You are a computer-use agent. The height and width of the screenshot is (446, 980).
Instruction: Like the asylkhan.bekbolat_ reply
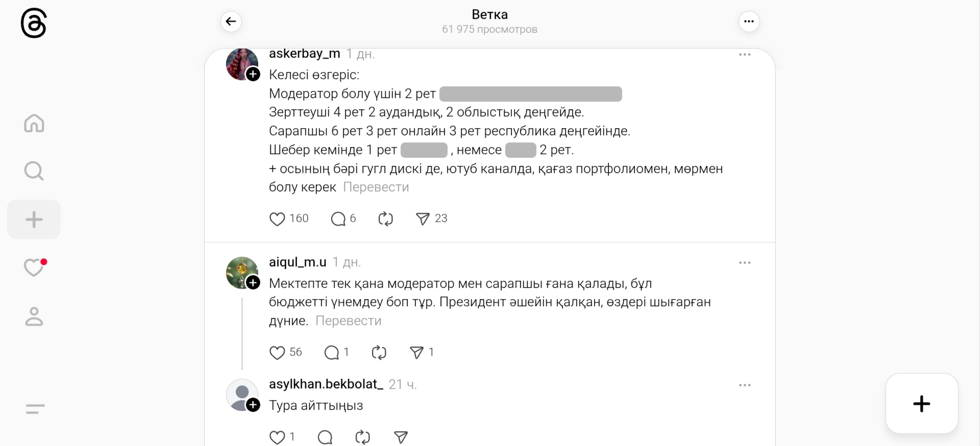pyautogui.click(x=277, y=437)
